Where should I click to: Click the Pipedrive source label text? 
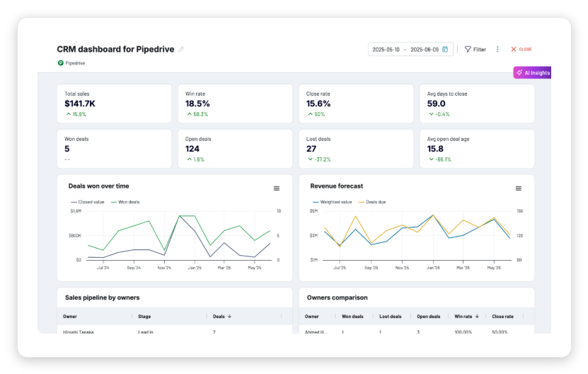click(x=75, y=63)
